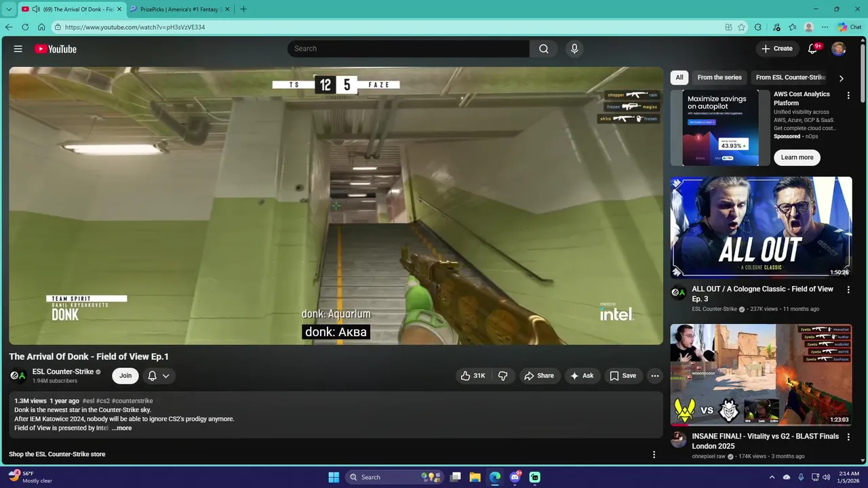Dislike the video with thumbs down

coord(503,375)
